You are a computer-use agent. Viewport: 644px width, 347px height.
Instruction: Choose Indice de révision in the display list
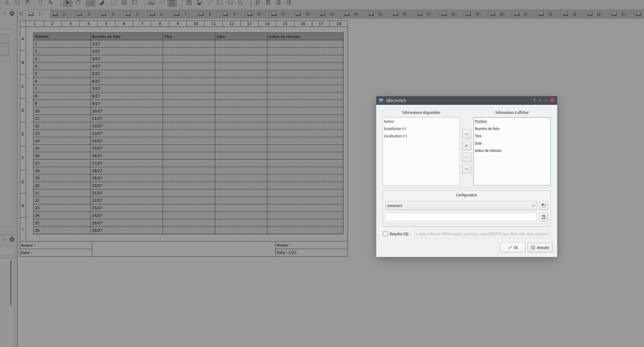point(488,151)
